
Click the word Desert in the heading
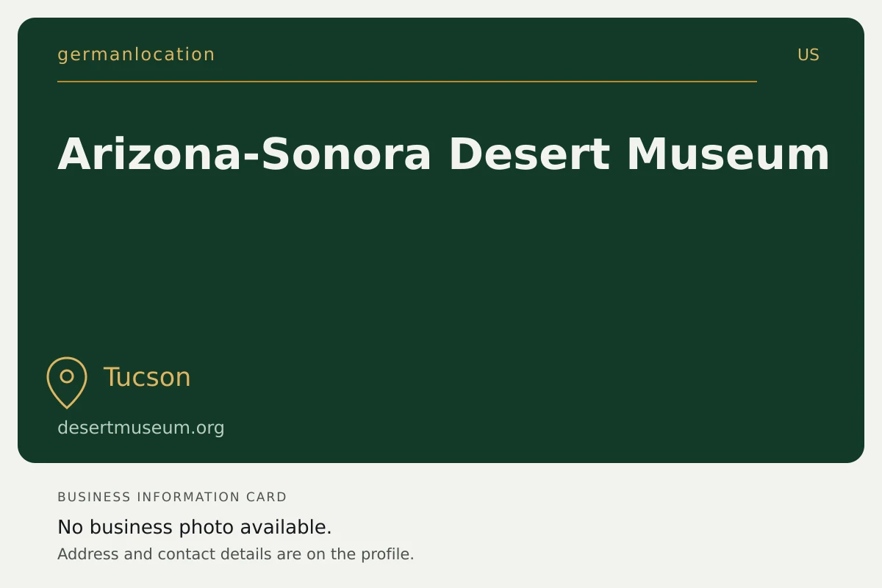point(529,154)
